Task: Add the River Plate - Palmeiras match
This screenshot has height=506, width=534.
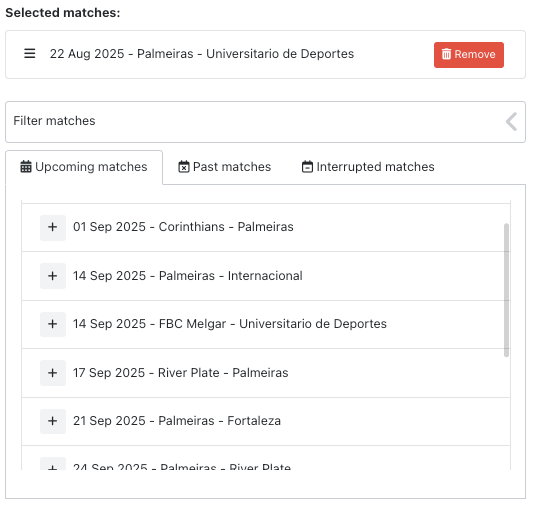Action: tap(53, 373)
